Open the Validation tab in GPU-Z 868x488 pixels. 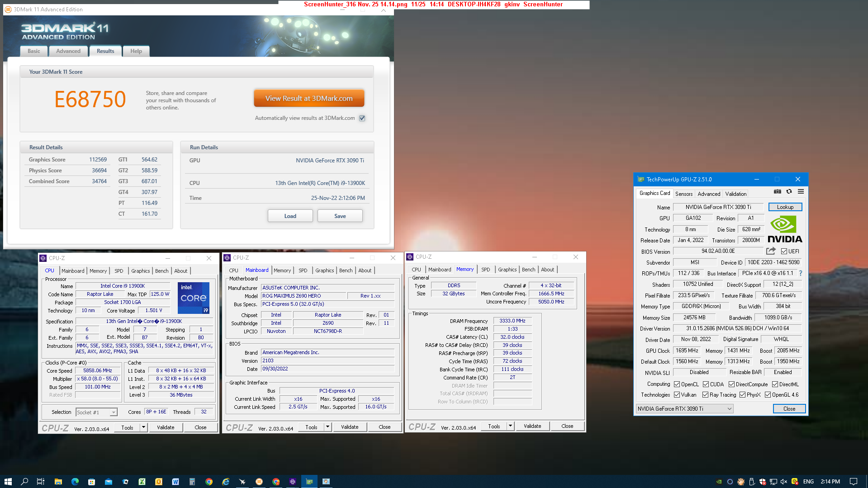(736, 194)
